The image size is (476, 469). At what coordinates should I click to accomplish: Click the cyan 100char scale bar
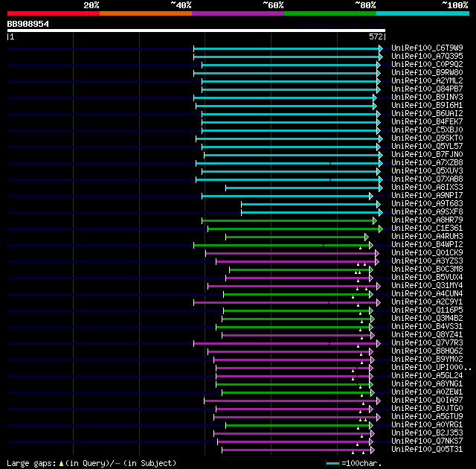tap(332, 464)
